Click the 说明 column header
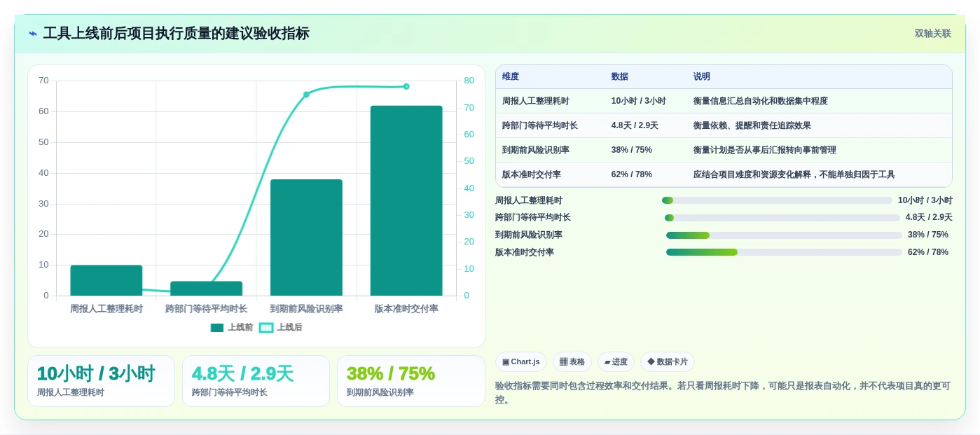This screenshot has height=435, width=980. coord(702,77)
